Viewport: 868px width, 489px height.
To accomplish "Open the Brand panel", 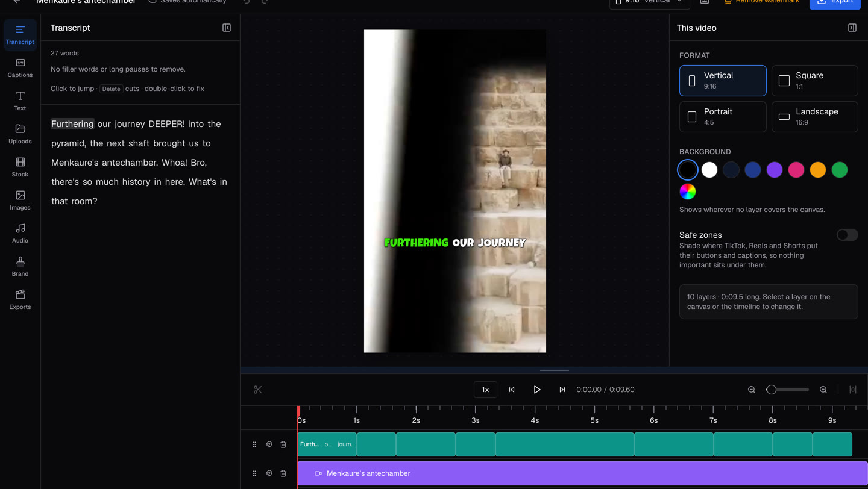I will point(20,267).
